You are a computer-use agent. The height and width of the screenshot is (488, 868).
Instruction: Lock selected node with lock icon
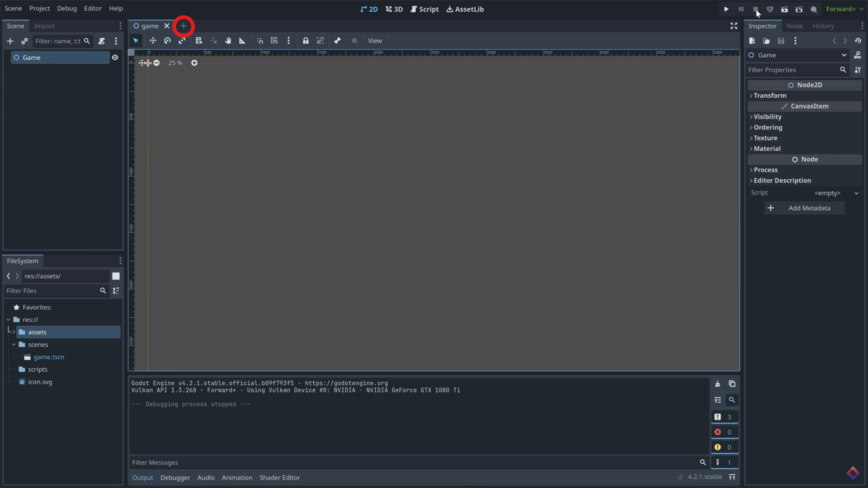click(x=306, y=41)
